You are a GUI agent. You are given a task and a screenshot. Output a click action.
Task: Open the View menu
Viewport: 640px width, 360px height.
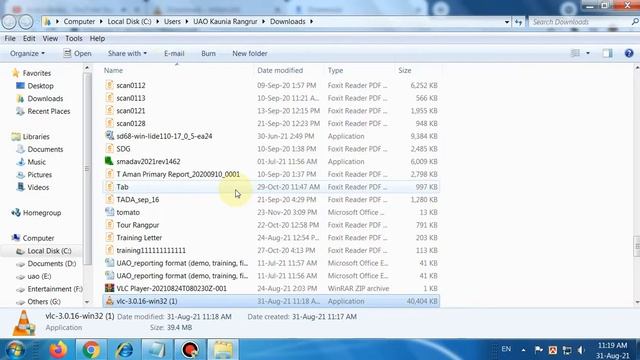(50, 38)
